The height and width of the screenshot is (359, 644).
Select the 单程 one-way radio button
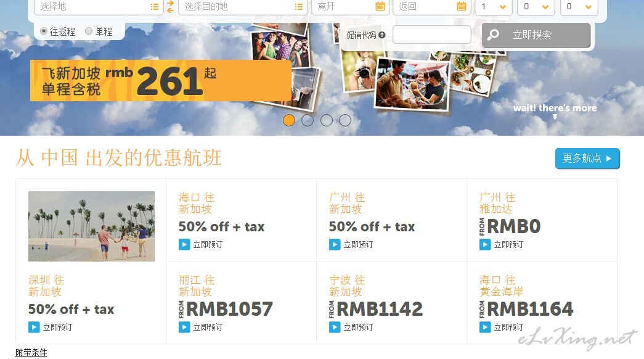click(89, 31)
